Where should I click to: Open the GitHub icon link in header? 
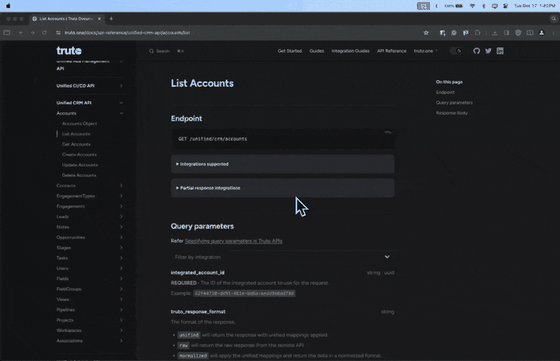[x=476, y=51]
